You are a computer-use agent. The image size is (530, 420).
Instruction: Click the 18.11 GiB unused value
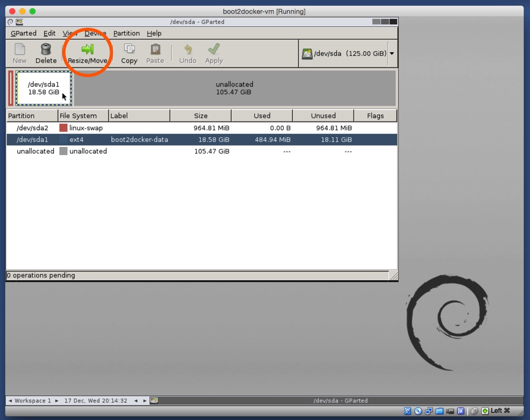(336, 139)
